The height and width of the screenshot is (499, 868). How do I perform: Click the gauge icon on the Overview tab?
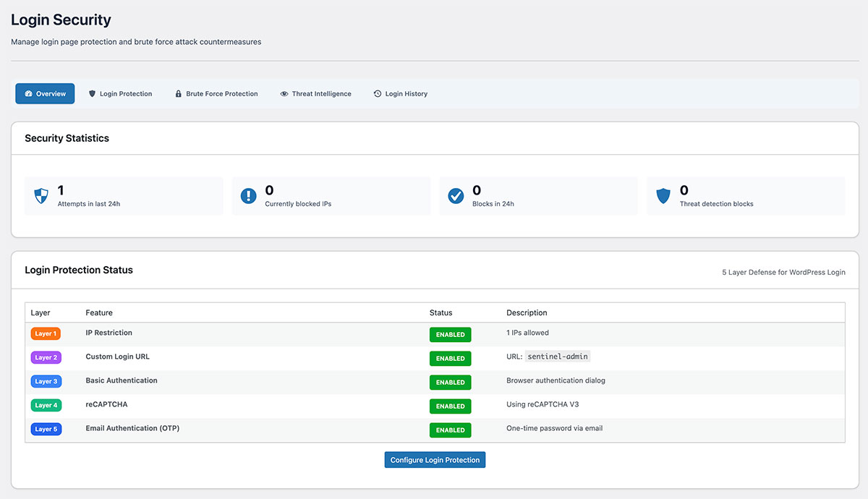tap(28, 94)
